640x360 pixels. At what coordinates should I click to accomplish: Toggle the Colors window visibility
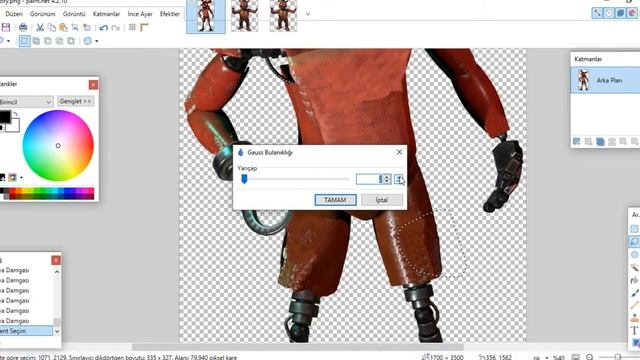pyautogui.click(x=632, y=13)
